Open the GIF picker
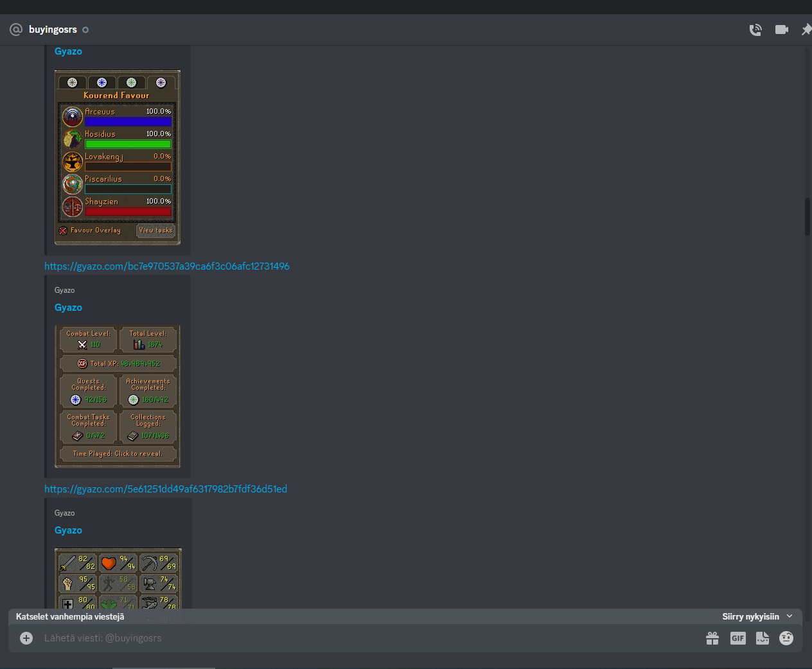Viewport: 812px width, 669px height. 737,638
